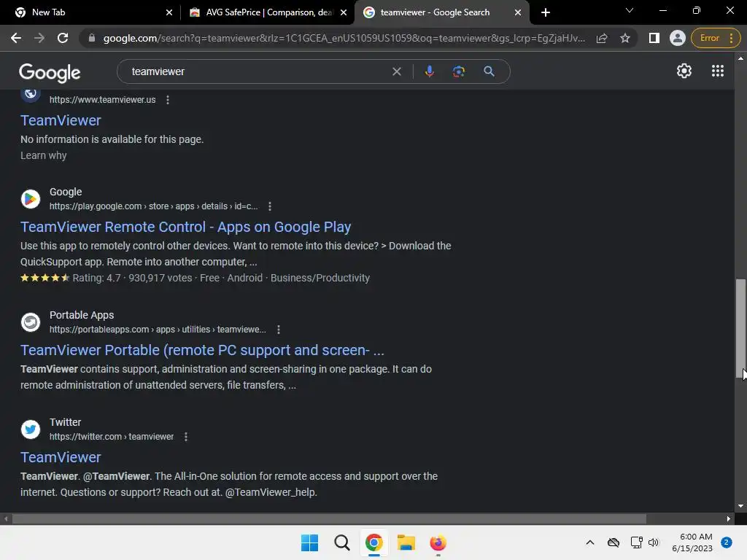Open the tab search dropdown
The width and height of the screenshot is (747, 560).
click(x=630, y=10)
